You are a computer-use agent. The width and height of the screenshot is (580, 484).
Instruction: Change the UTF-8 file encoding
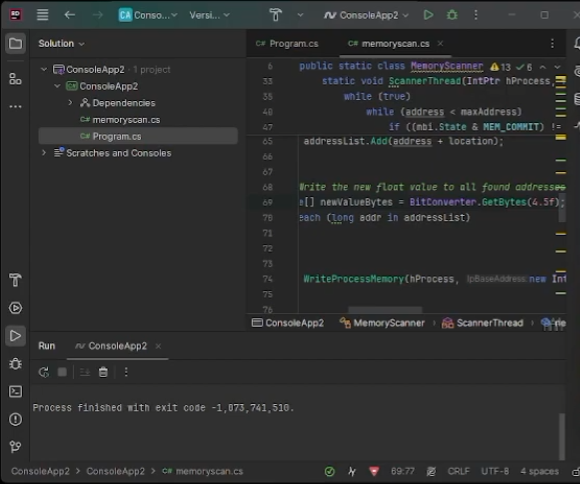coord(495,471)
